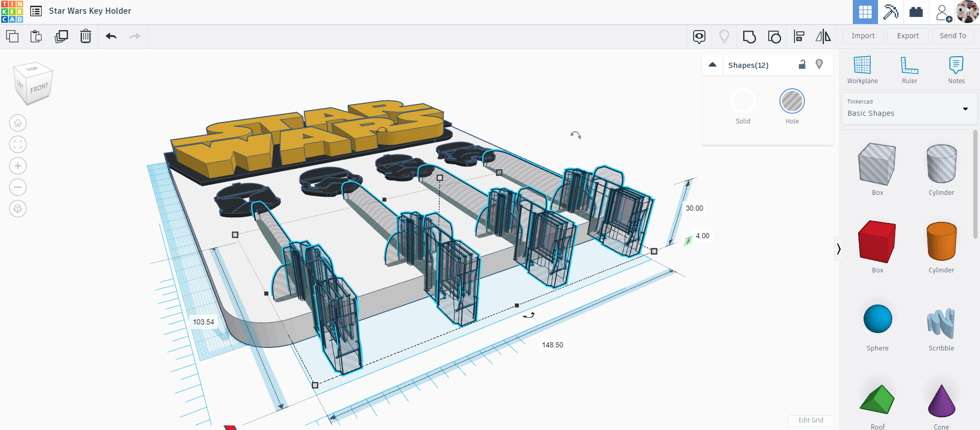The width and height of the screenshot is (980, 430).
Task: Undo the last action
Action: pyautogui.click(x=111, y=36)
